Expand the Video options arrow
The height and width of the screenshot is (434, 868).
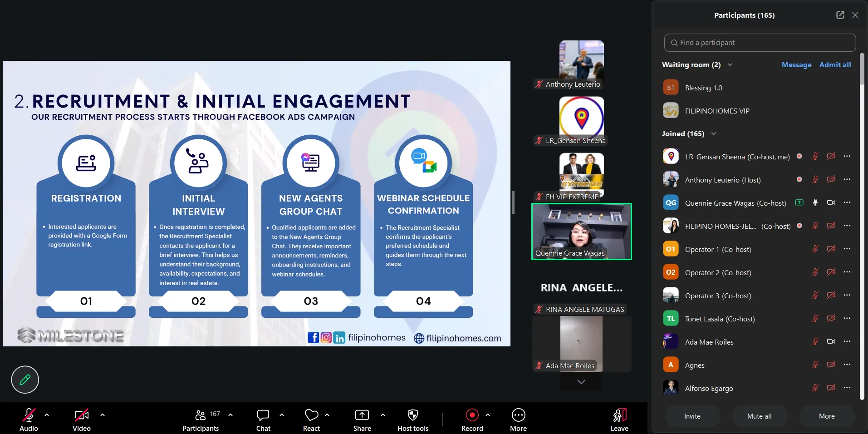pyautogui.click(x=103, y=414)
